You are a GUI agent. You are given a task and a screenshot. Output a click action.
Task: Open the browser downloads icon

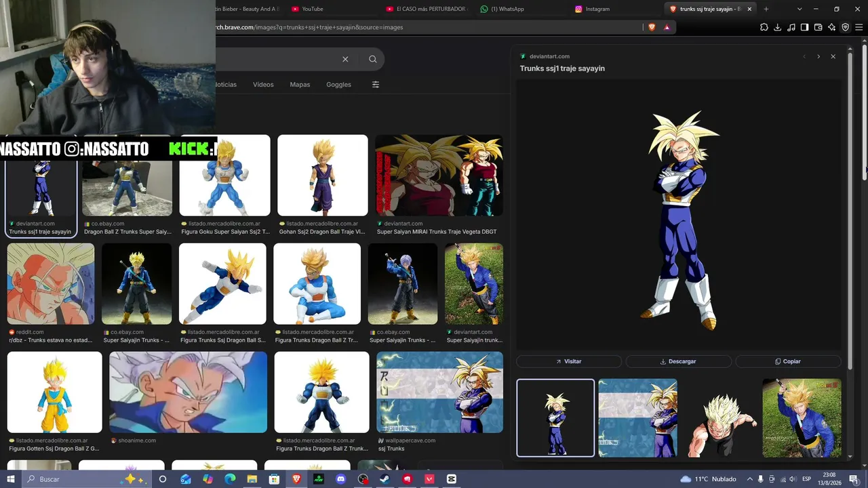[778, 27]
